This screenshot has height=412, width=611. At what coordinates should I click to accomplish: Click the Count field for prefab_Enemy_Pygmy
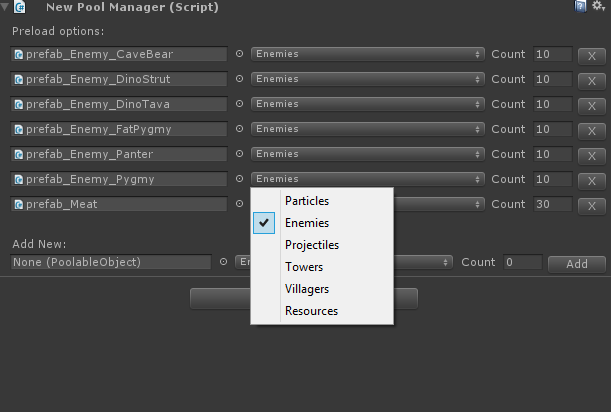[x=552, y=179]
